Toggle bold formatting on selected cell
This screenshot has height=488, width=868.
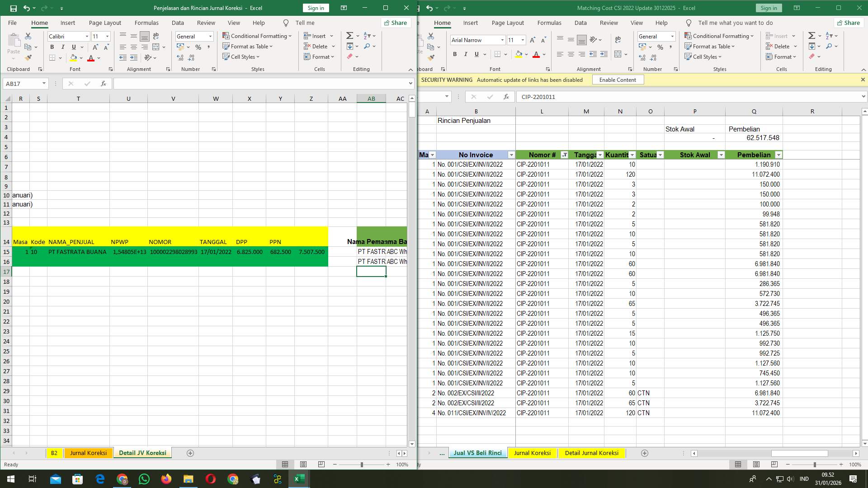point(52,47)
